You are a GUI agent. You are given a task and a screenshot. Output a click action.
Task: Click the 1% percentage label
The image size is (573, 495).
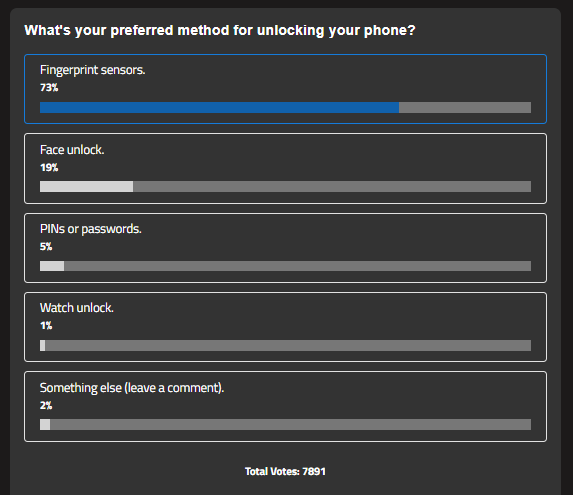(x=46, y=325)
